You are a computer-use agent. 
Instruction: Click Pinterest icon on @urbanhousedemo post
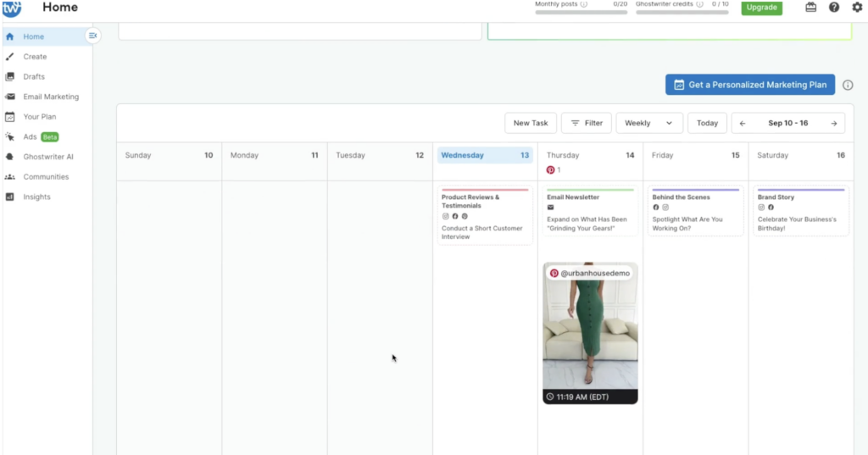(554, 273)
